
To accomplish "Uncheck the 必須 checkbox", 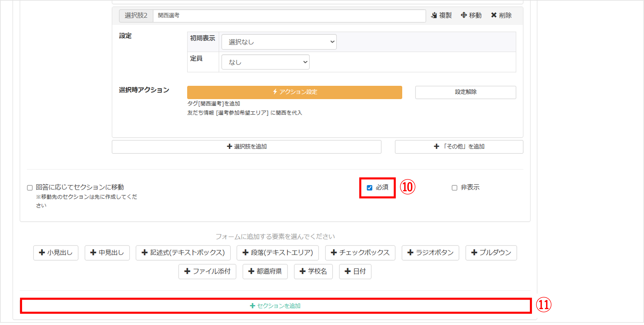I will pos(369,188).
